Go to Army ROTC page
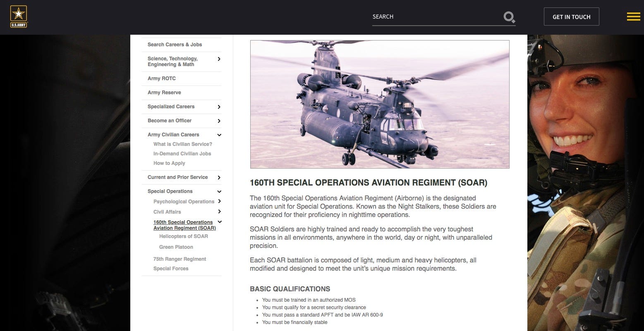Image resolution: width=644 pixels, height=331 pixels. [162, 79]
